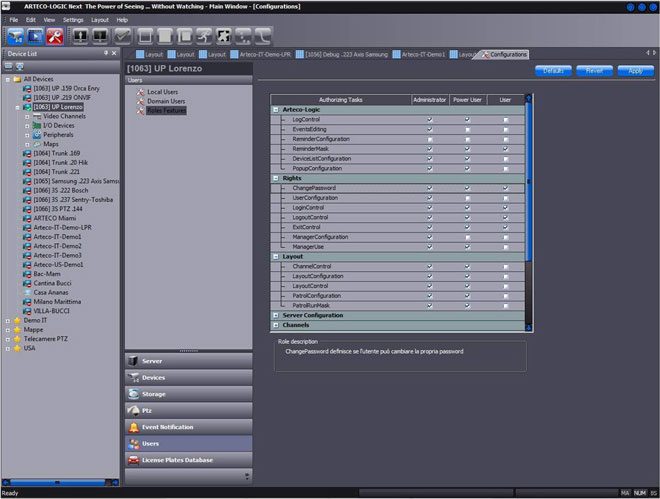The image size is (660, 499).
Task: Toggle EventsEditing Power User checkbox
Action: tap(468, 130)
